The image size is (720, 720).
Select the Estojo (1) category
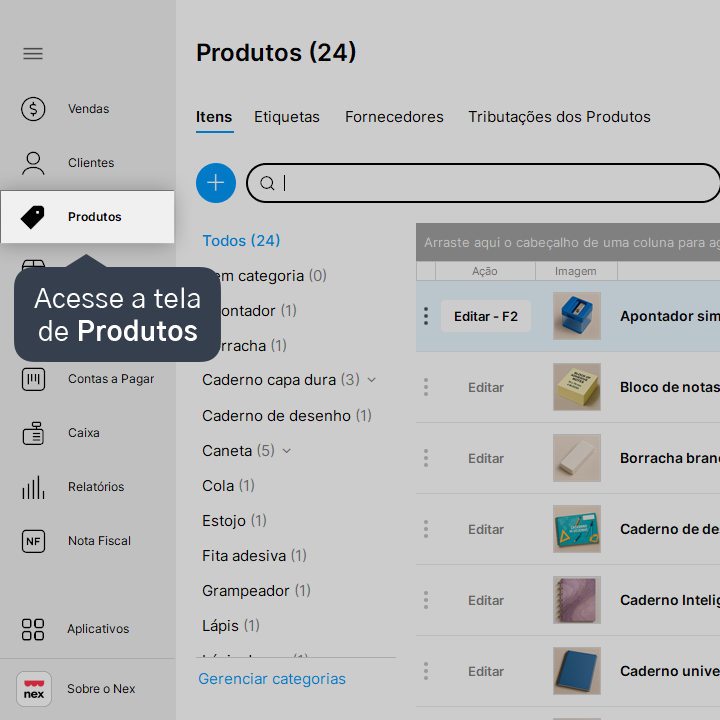[x=234, y=521]
